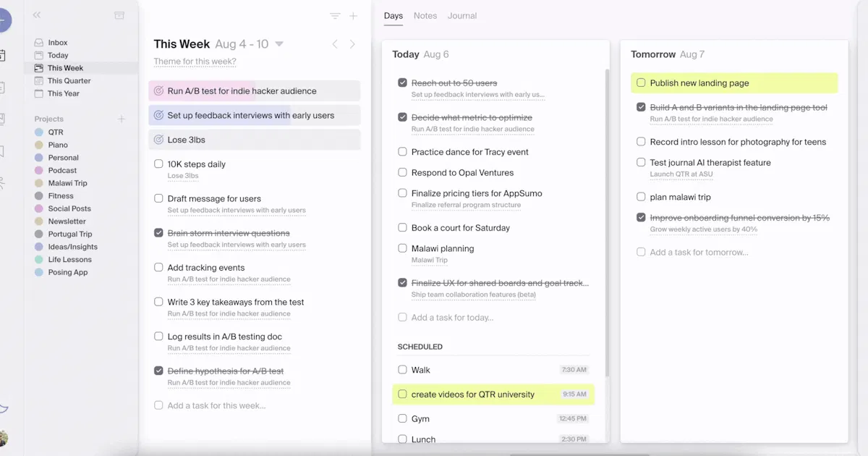Image resolution: width=868 pixels, height=456 pixels.
Task: Open Grow weekly active users by 40% link
Action: [704, 229]
